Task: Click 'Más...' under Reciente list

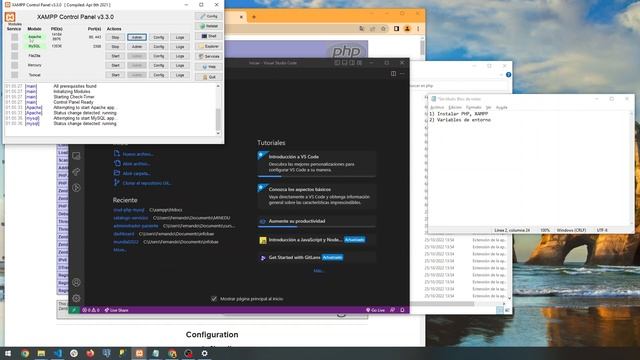Action: (x=120, y=250)
